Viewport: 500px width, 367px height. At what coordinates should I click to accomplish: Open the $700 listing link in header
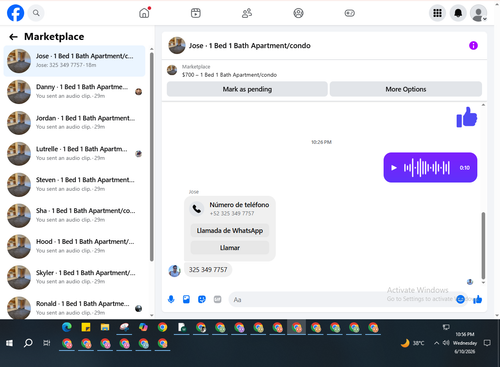[x=229, y=75]
